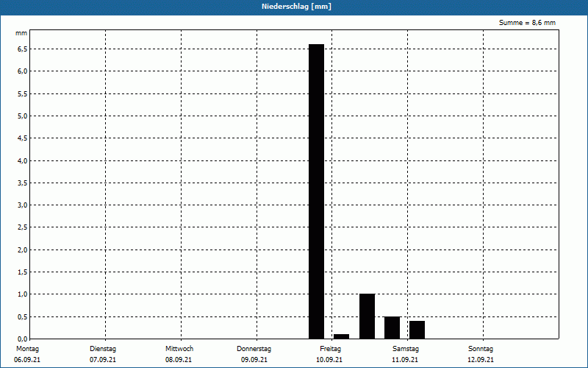Image resolution: width=588 pixels, height=368 pixels.
Task: Click the '2,0' y-axis value
Action: click(22, 250)
